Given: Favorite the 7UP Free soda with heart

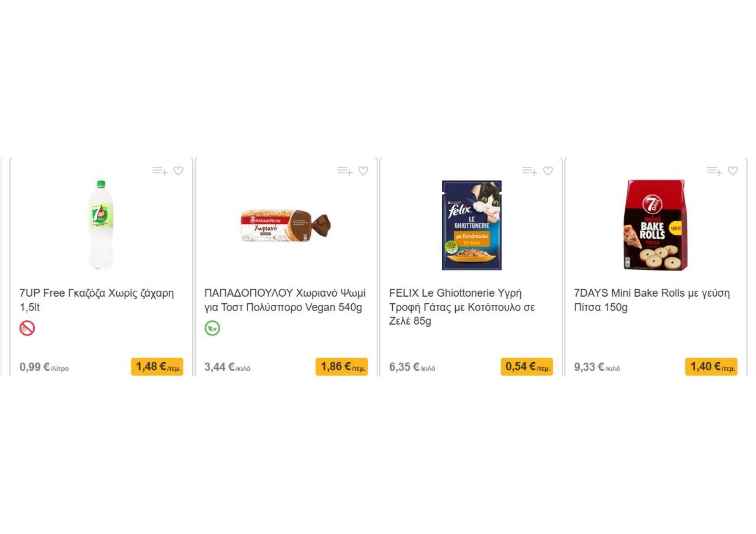Looking at the screenshot, I should pos(178,171).
